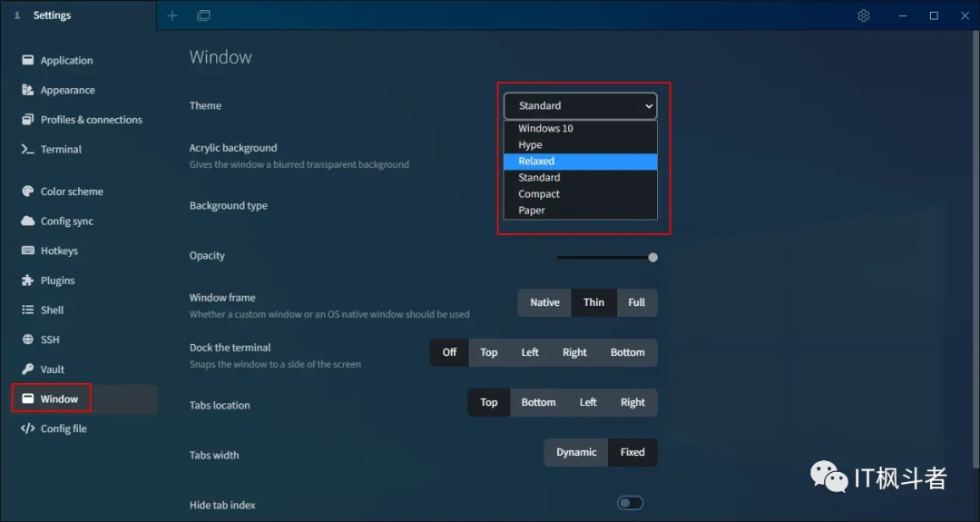This screenshot has height=522, width=980.
Task: Set Tabs location to Left
Action: 587,402
